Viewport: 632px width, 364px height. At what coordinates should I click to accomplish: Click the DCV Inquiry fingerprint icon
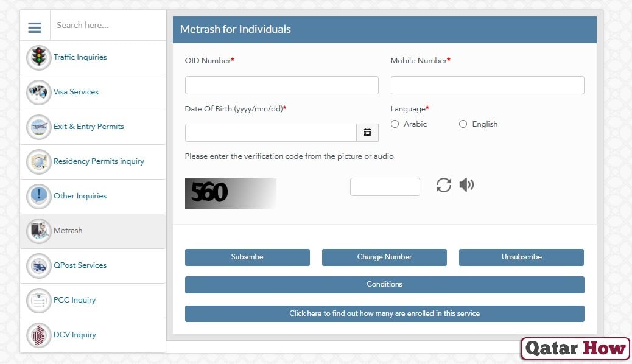[x=39, y=335]
